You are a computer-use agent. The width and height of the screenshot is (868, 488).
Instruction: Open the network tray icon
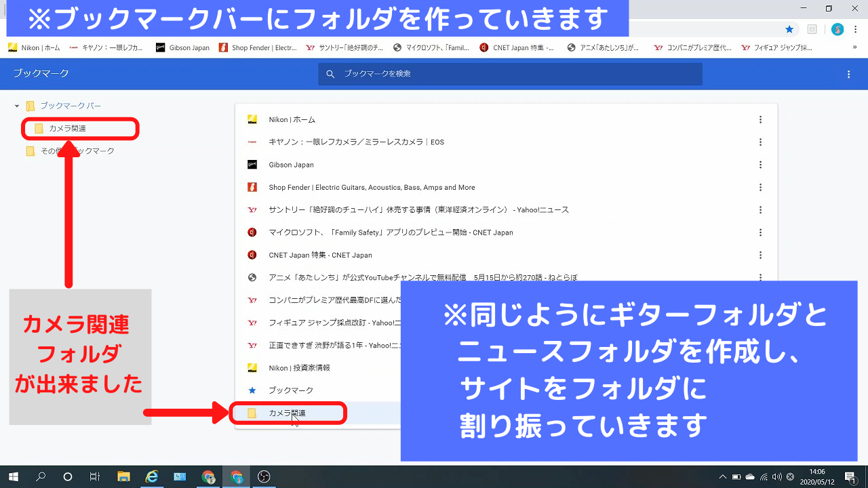(764, 476)
